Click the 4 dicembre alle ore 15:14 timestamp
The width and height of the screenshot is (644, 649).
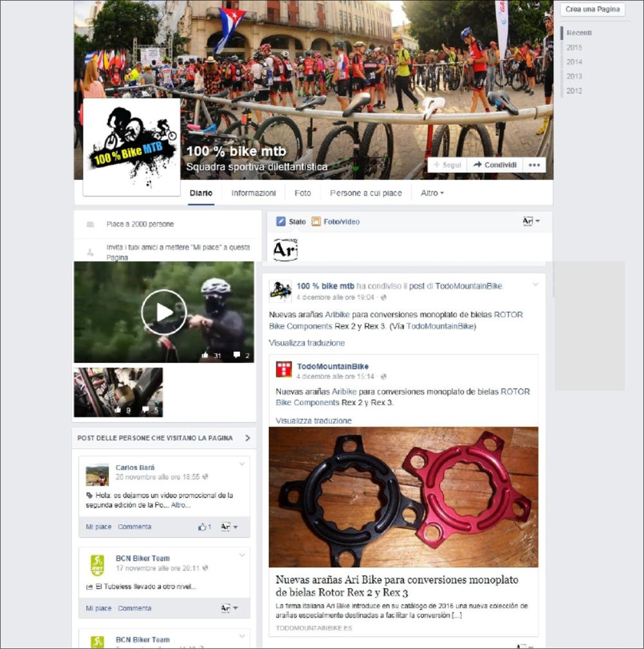tap(335, 376)
